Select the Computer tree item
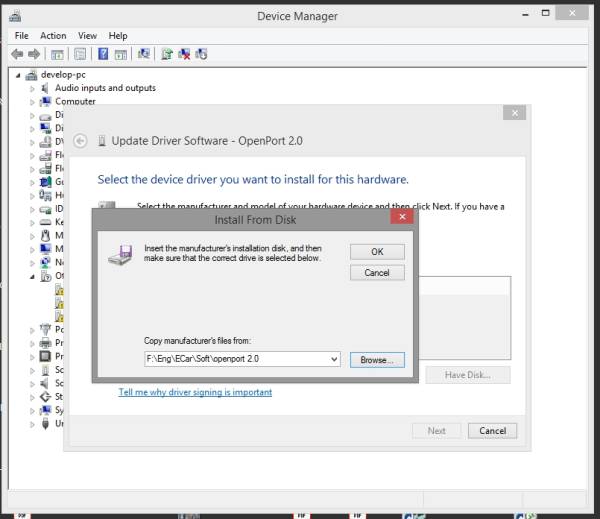 (75, 101)
